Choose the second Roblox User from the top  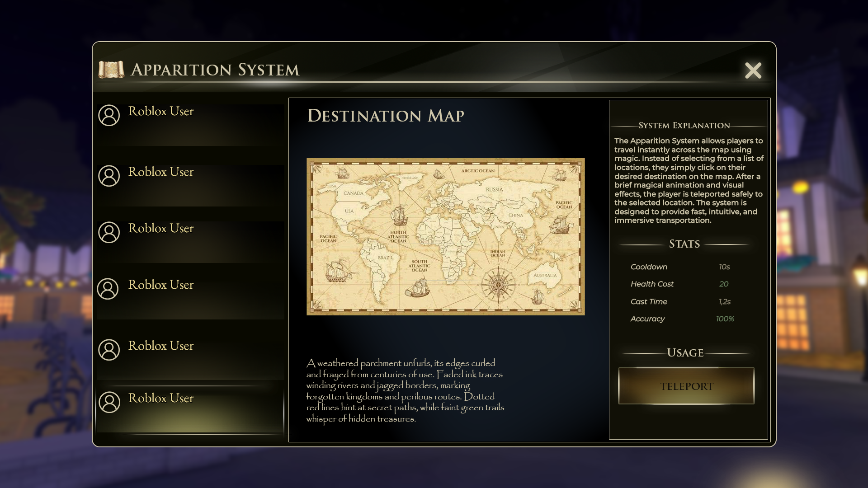(190, 185)
